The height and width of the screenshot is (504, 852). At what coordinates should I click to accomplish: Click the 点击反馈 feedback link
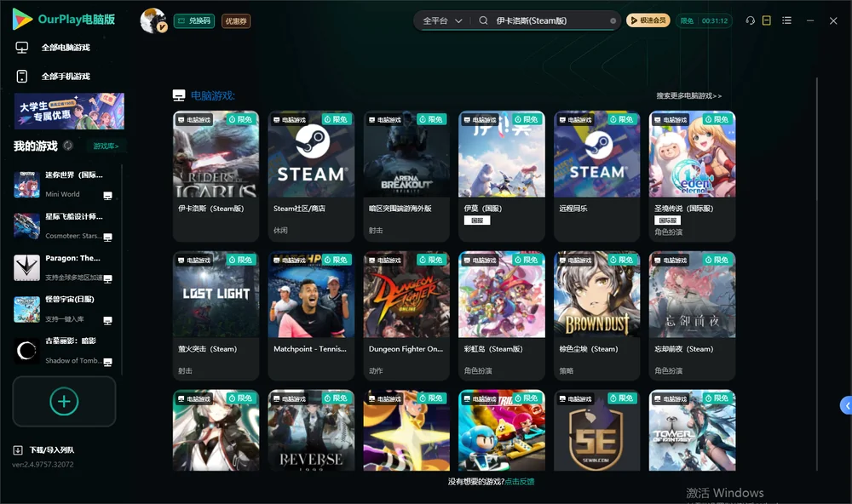pyautogui.click(x=520, y=481)
